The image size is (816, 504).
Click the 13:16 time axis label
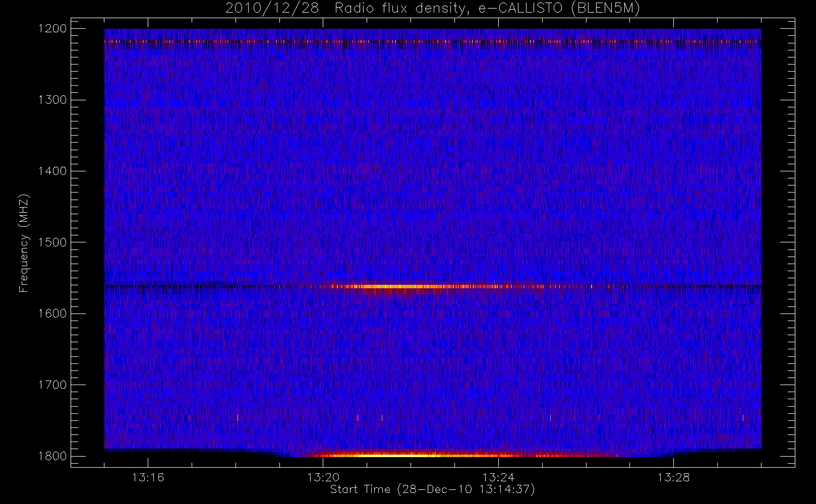(x=148, y=477)
